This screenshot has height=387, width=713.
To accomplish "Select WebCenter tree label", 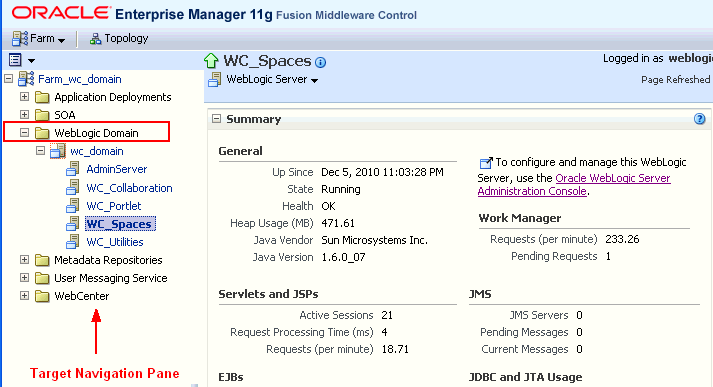I will pyautogui.click(x=82, y=296).
